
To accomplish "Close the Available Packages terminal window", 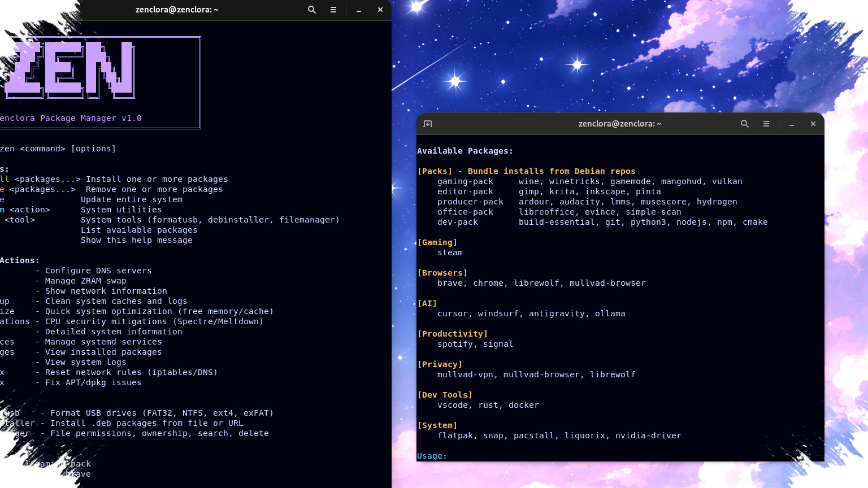I will [x=813, y=124].
